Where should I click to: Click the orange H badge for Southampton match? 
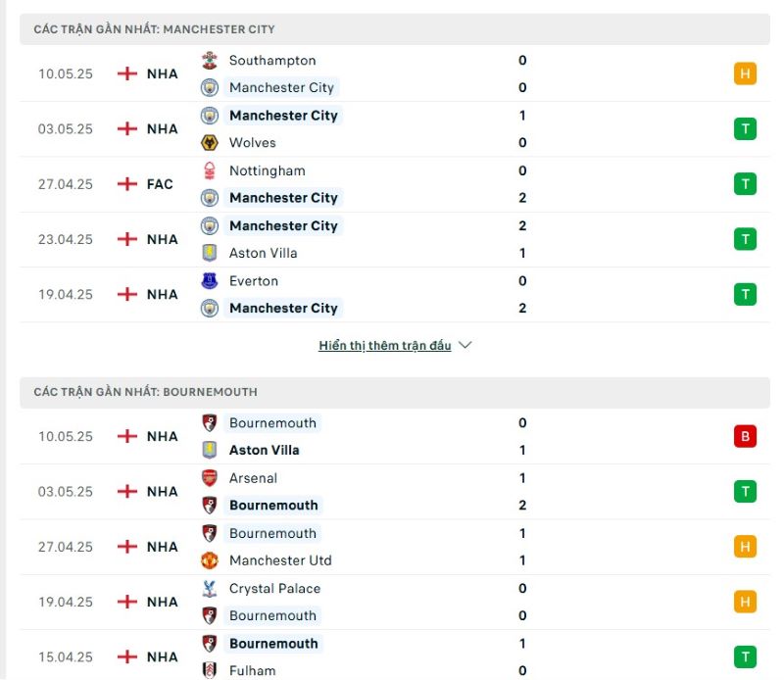click(745, 73)
